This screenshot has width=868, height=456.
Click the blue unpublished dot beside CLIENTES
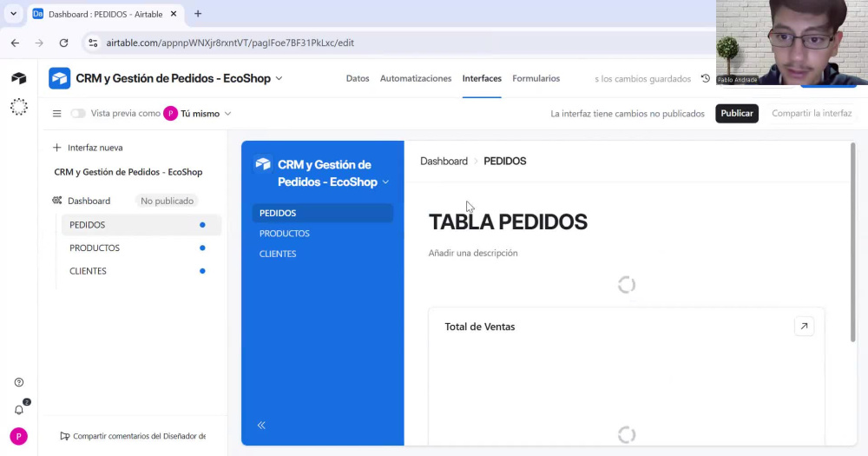pos(202,271)
